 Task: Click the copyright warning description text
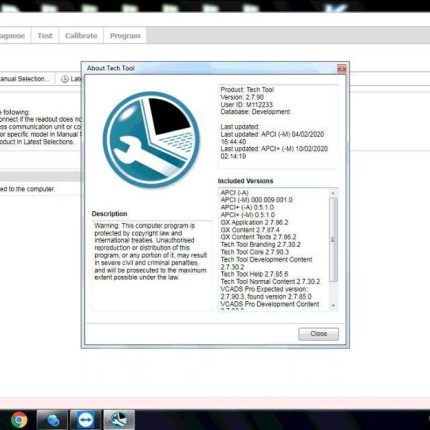151,252
